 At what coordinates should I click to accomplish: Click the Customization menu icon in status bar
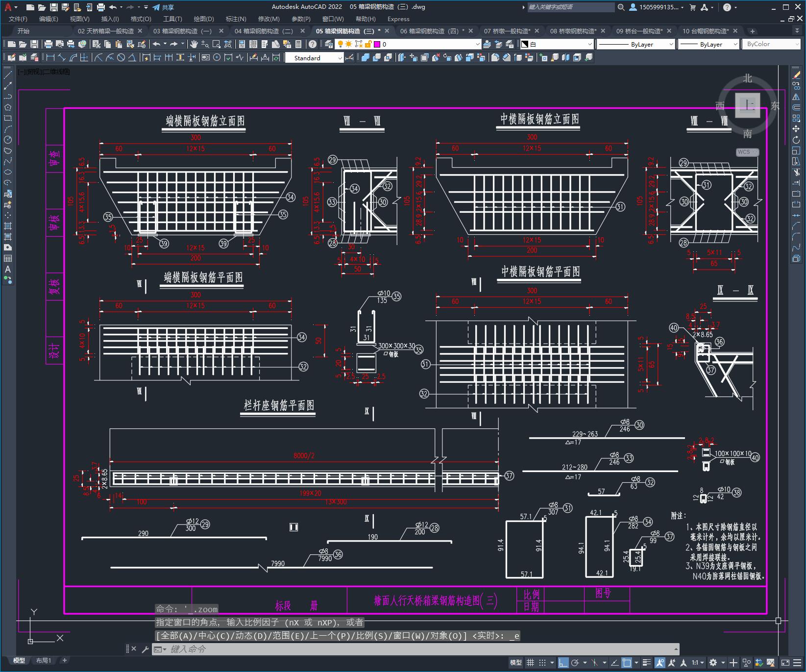tap(797, 663)
